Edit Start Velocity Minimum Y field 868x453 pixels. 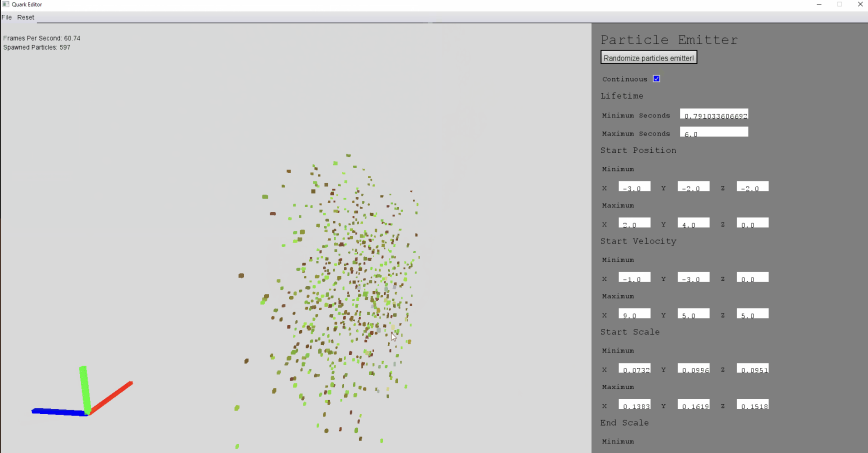point(693,278)
